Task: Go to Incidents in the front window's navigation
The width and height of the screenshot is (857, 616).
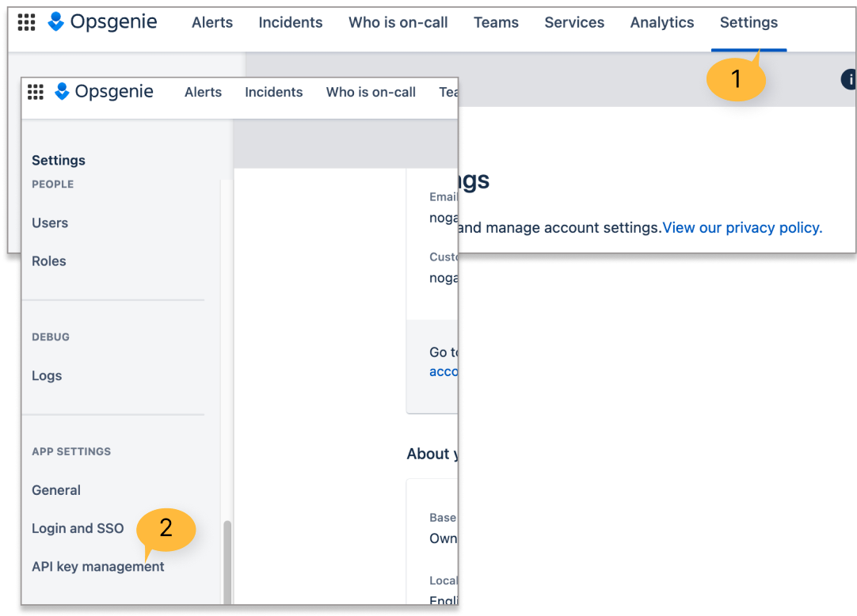Action: click(x=273, y=92)
